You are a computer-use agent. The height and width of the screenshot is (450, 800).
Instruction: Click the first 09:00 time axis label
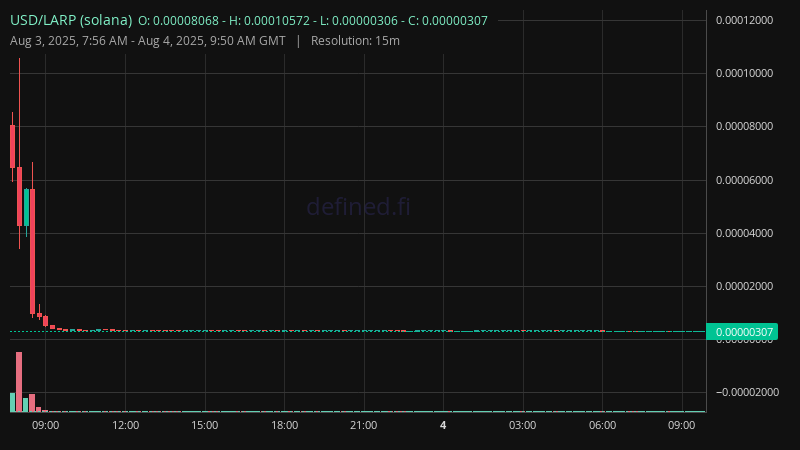click(45, 426)
